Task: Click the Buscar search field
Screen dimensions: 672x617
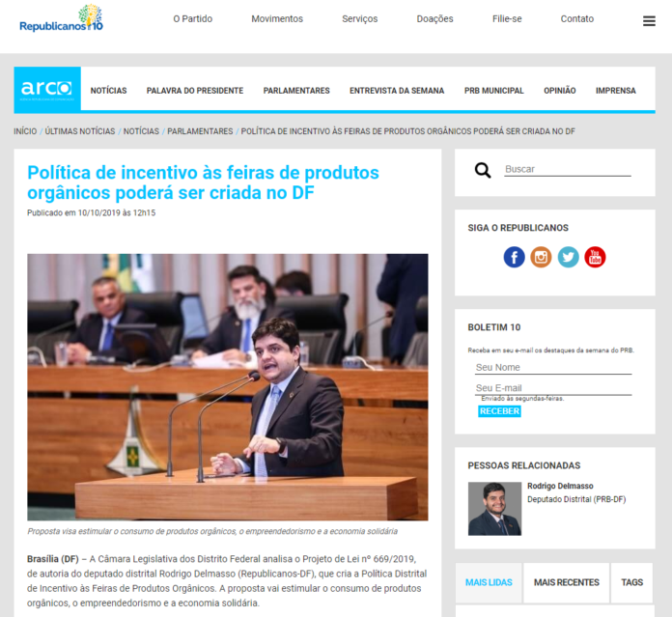Action: [x=568, y=169]
